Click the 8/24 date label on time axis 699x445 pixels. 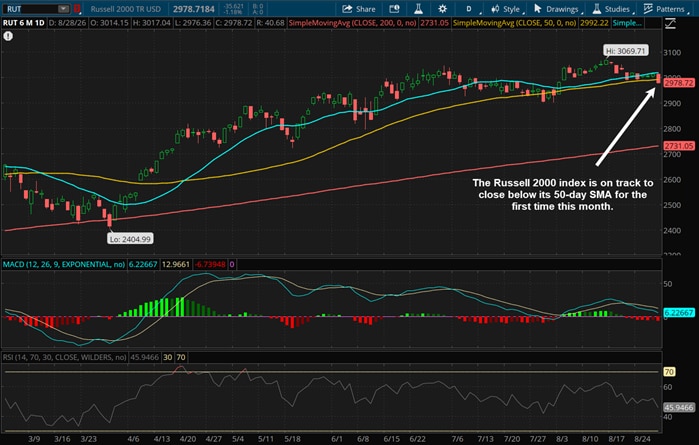[642, 439]
